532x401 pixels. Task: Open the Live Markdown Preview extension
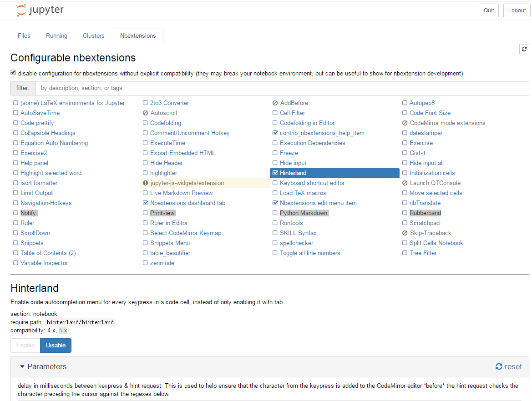182,193
